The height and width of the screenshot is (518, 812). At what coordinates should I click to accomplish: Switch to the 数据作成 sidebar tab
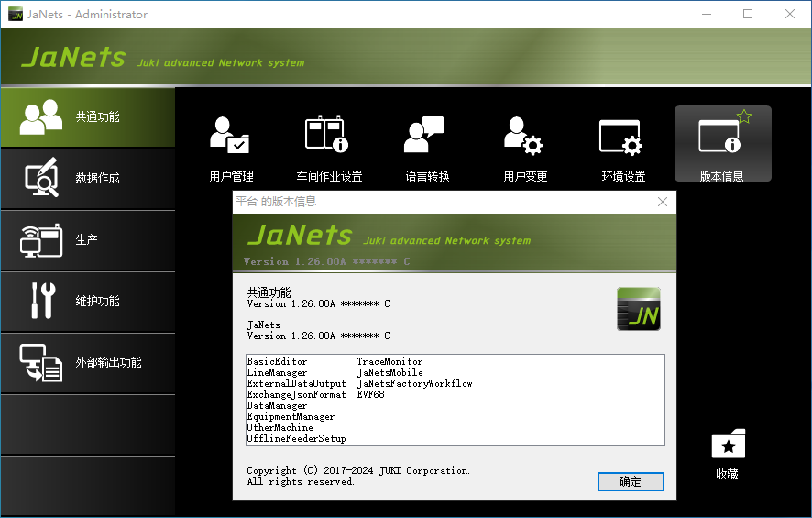click(x=87, y=179)
